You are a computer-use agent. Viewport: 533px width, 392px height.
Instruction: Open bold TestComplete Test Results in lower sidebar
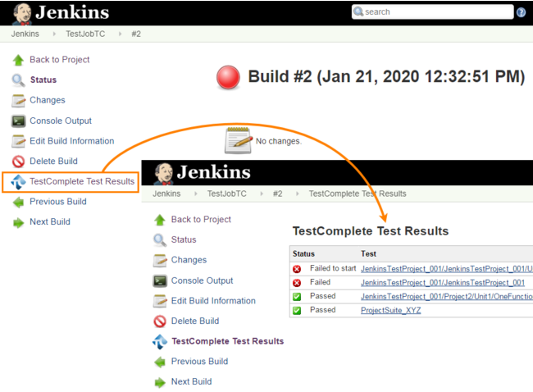[x=227, y=341]
